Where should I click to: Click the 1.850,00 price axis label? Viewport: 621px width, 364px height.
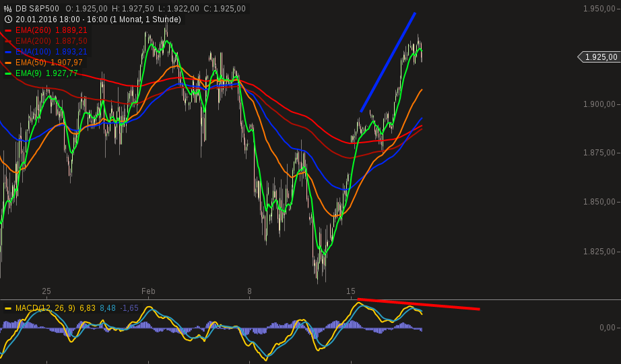click(599, 202)
